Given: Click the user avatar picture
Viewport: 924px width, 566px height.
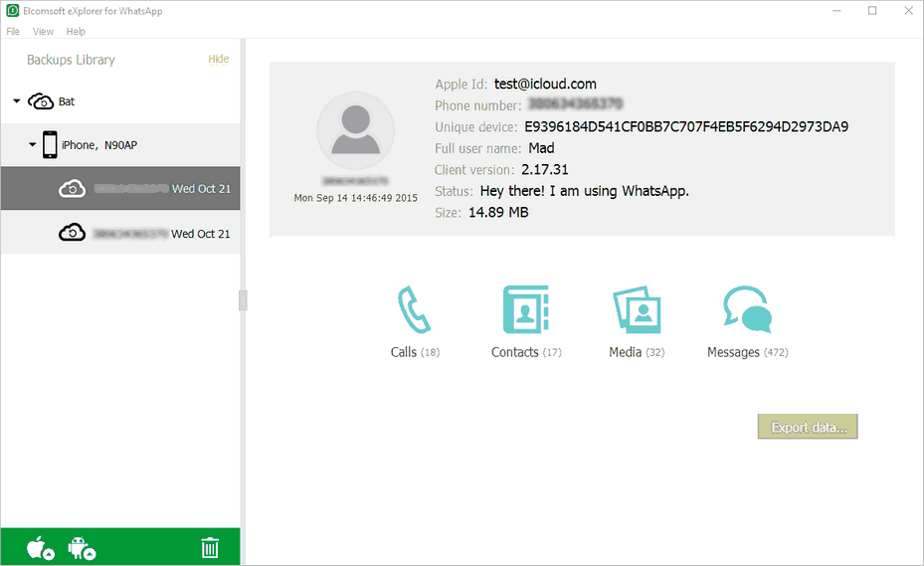Looking at the screenshot, I should coord(355,131).
